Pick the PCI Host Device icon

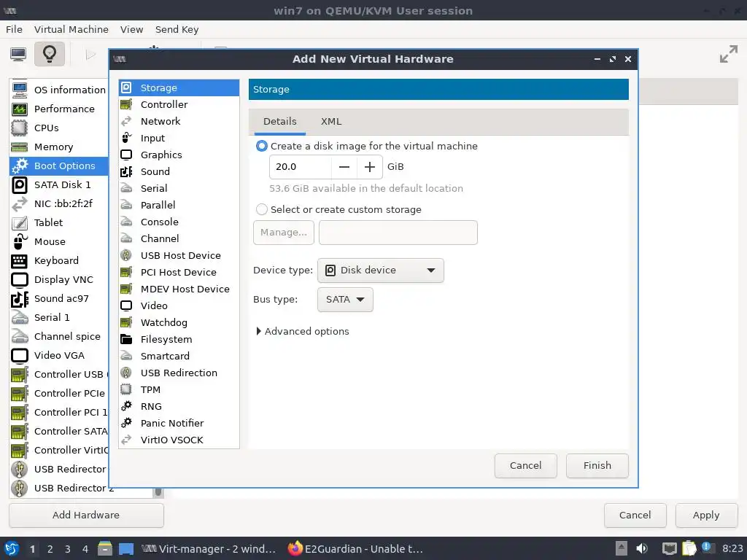[126, 272]
